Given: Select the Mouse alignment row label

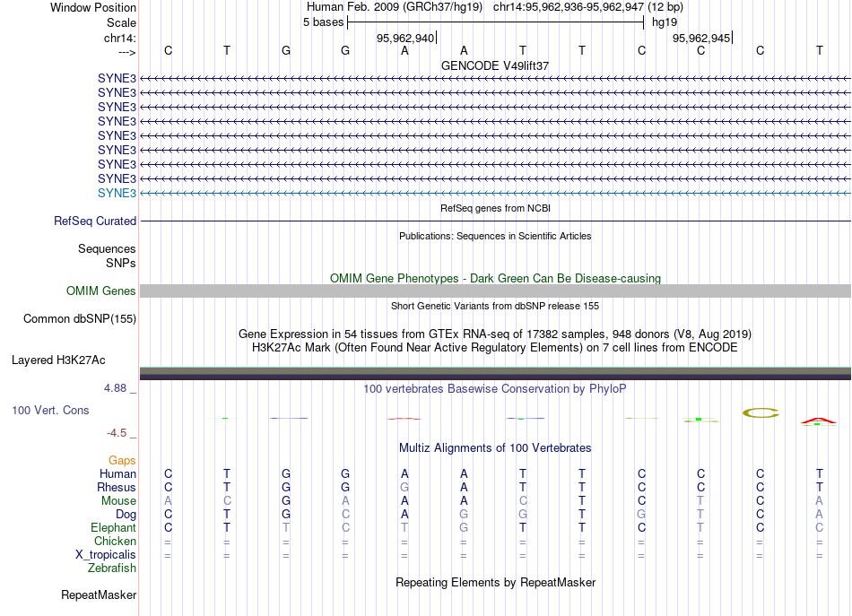Looking at the screenshot, I should point(118,501).
